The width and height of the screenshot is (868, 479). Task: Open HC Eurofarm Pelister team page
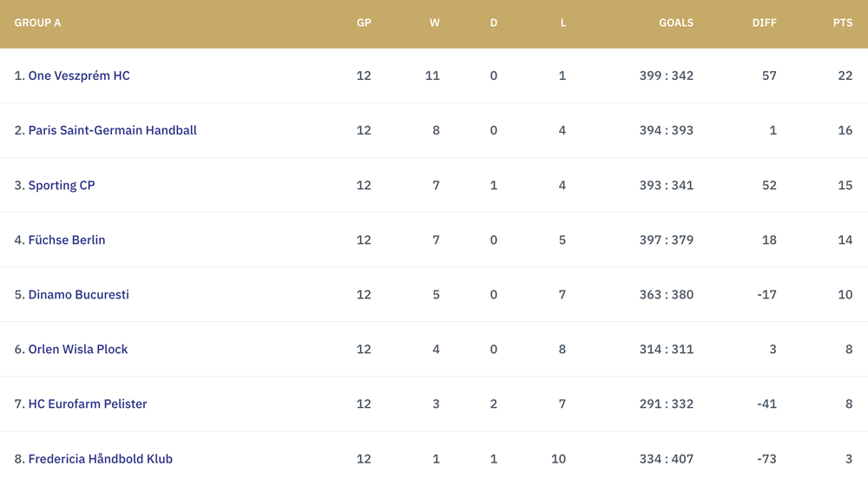click(88, 404)
